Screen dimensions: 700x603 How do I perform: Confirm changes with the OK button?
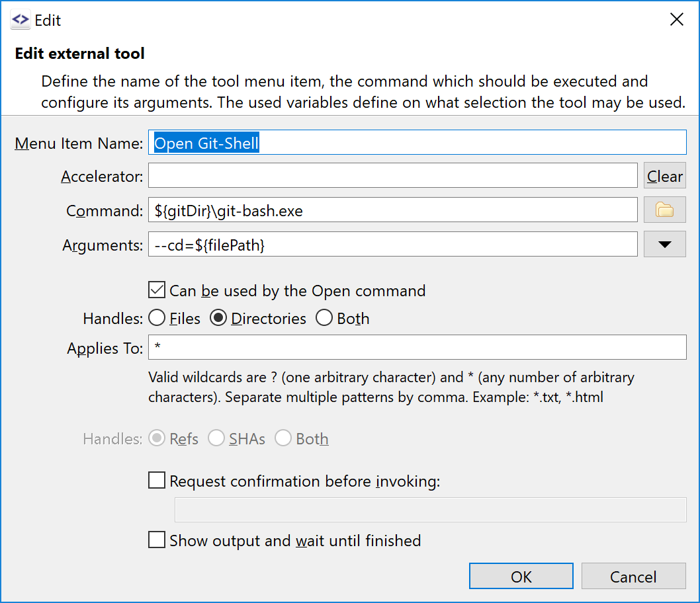[x=521, y=575]
